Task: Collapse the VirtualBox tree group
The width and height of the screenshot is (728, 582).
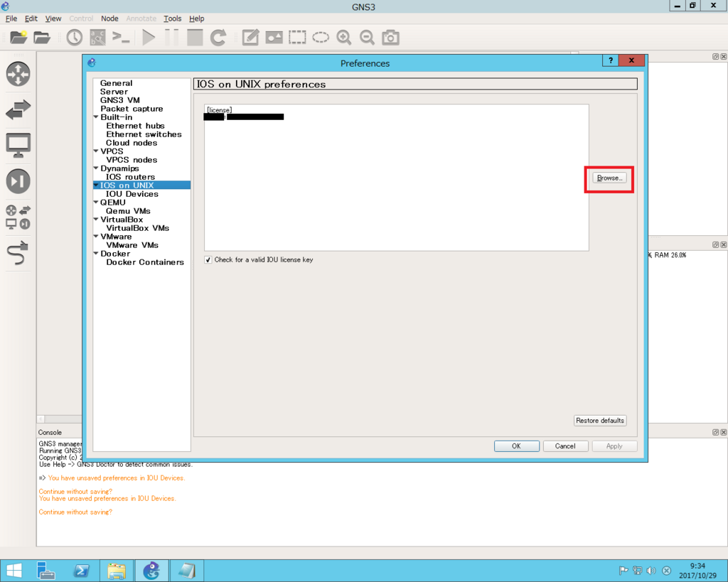Action: (96, 220)
